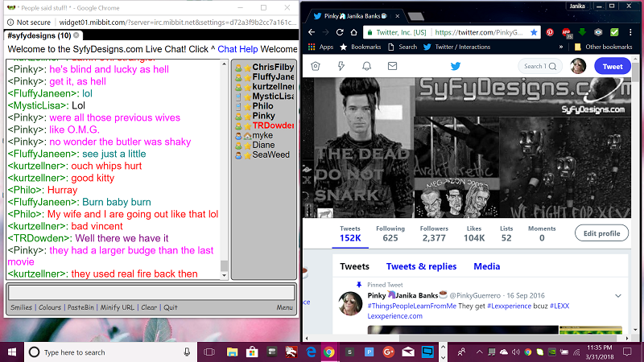The image size is (644, 362).
Task: Select user myke in nick list
Action: (x=254, y=135)
